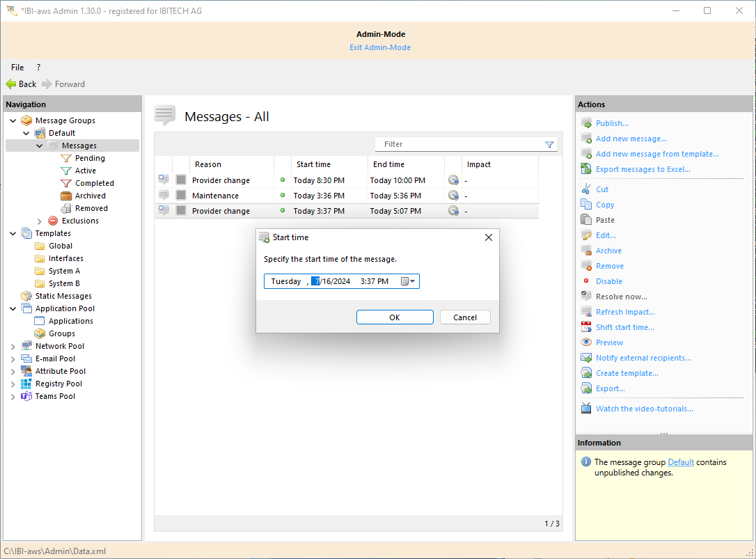Click the Watch the video-tutorials icon

(586, 409)
